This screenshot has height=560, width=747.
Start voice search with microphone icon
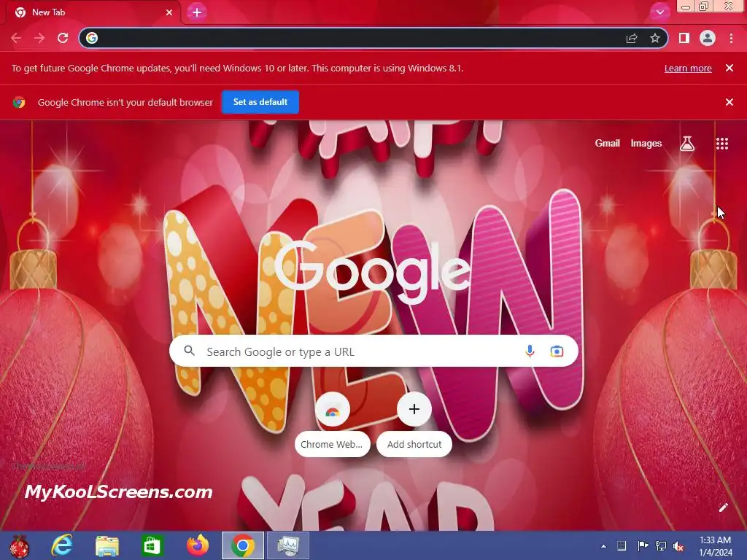pyautogui.click(x=530, y=351)
